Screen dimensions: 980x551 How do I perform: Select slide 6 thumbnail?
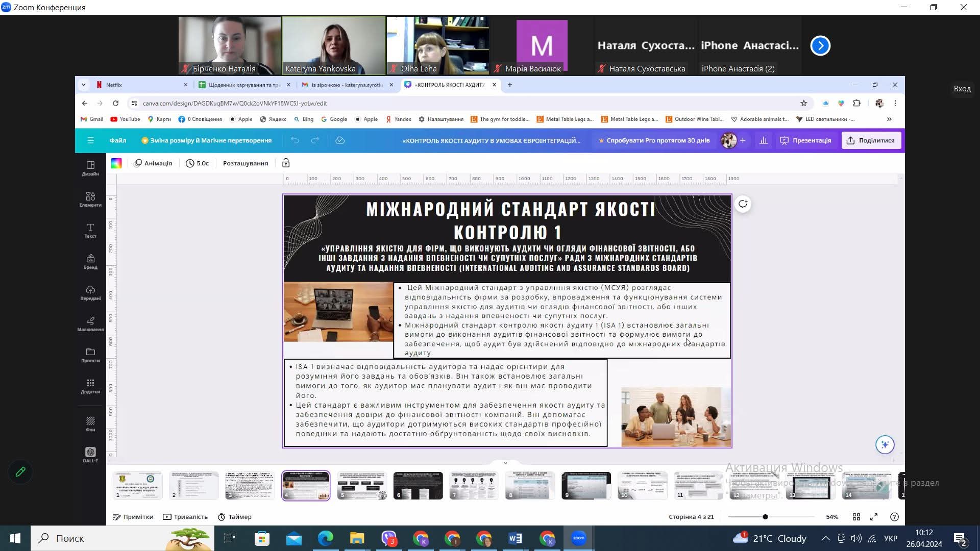[x=418, y=485]
